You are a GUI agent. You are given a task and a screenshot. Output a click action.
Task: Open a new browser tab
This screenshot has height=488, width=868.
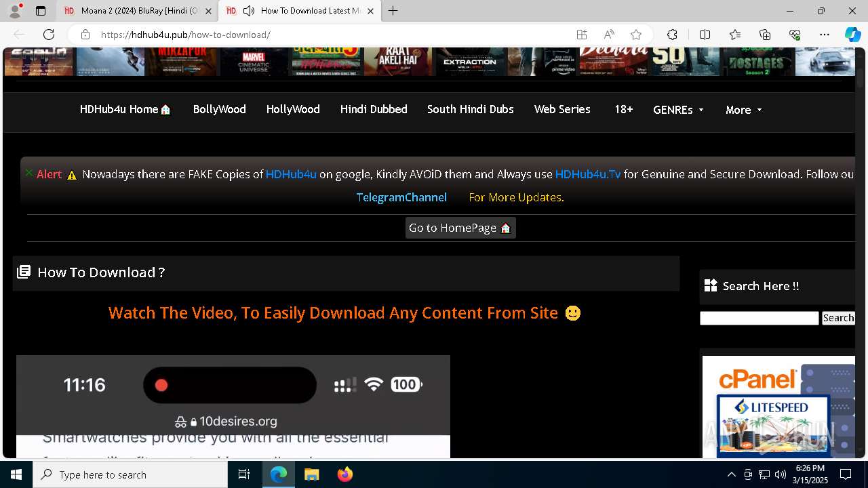tap(393, 11)
